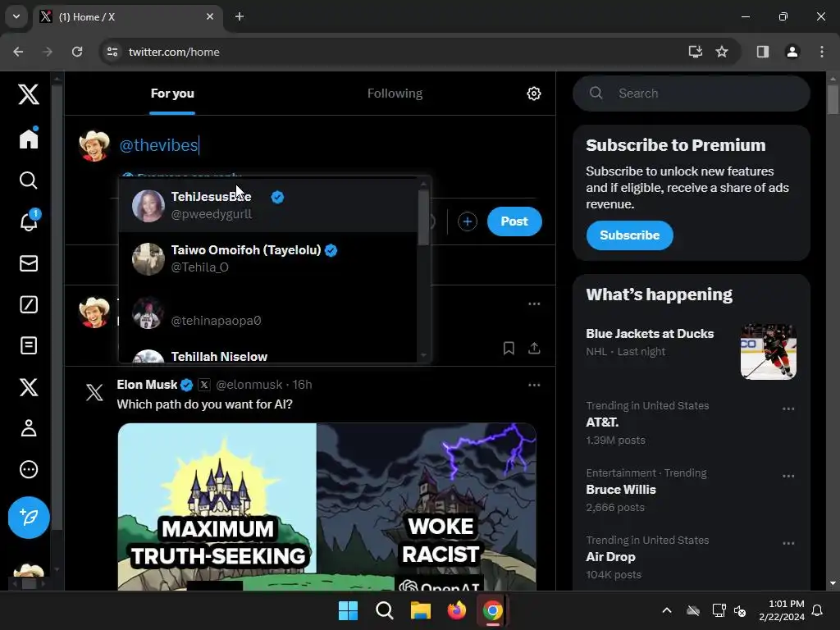Close the Home / X browser tab

point(209,16)
